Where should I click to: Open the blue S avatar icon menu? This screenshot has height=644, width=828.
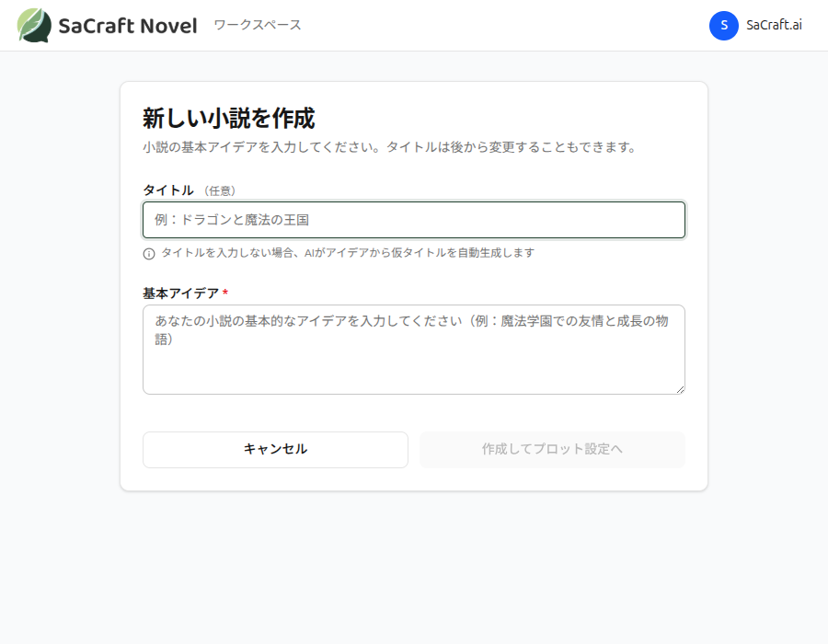(724, 26)
